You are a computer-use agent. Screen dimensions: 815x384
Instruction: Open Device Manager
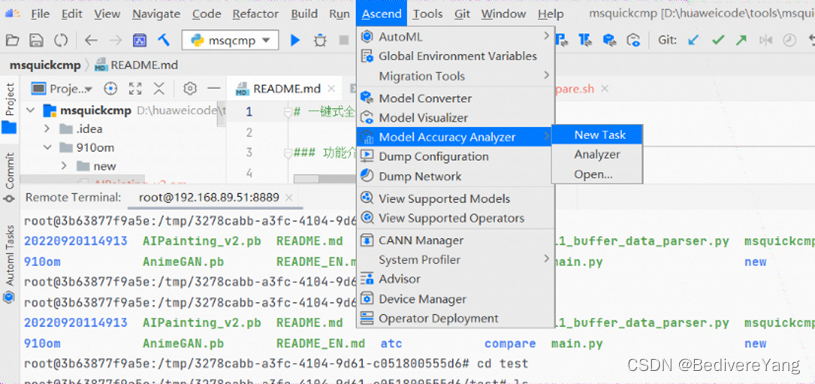pyautogui.click(x=456, y=299)
